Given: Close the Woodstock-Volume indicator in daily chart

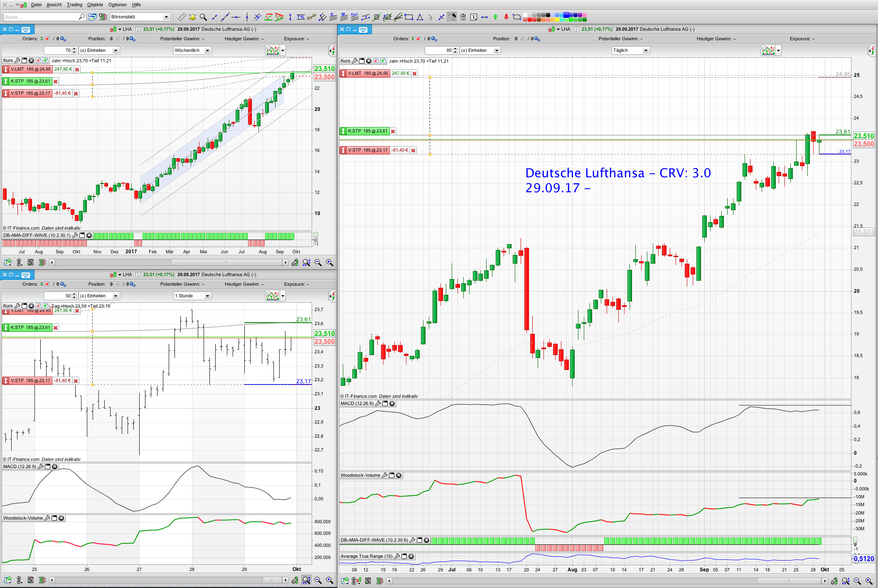Looking at the screenshot, I should click(x=398, y=475).
